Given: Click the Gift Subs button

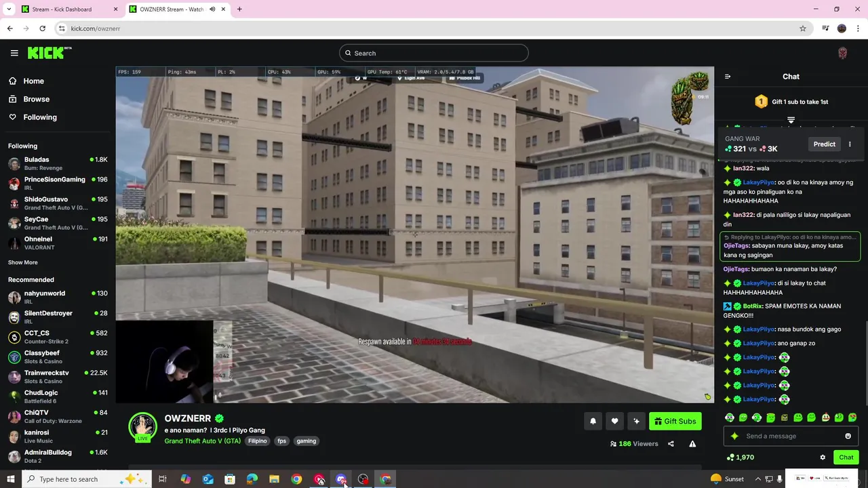Looking at the screenshot, I should [x=675, y=421].
